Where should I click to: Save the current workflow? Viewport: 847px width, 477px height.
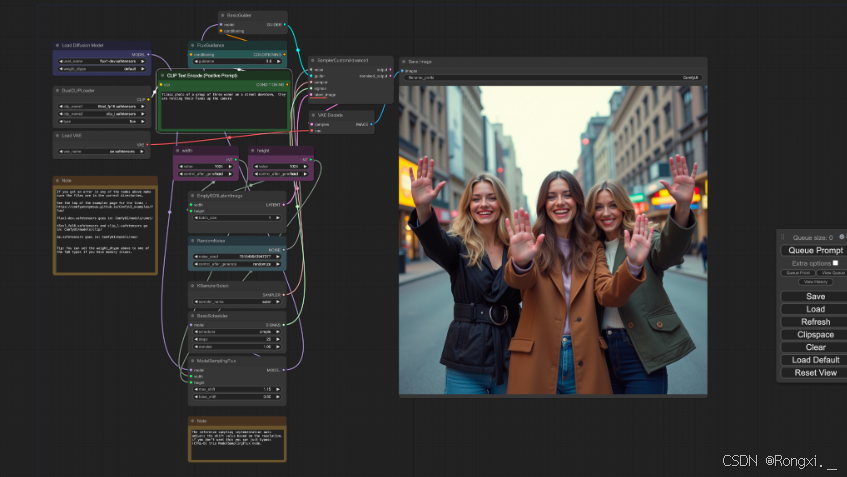[815, 297]
